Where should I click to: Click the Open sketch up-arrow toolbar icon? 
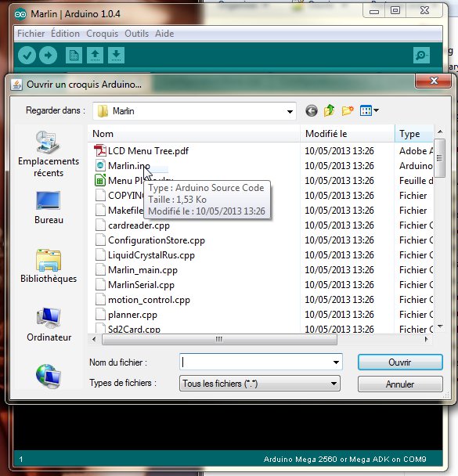pyautogui.click(x=95, y=56)
